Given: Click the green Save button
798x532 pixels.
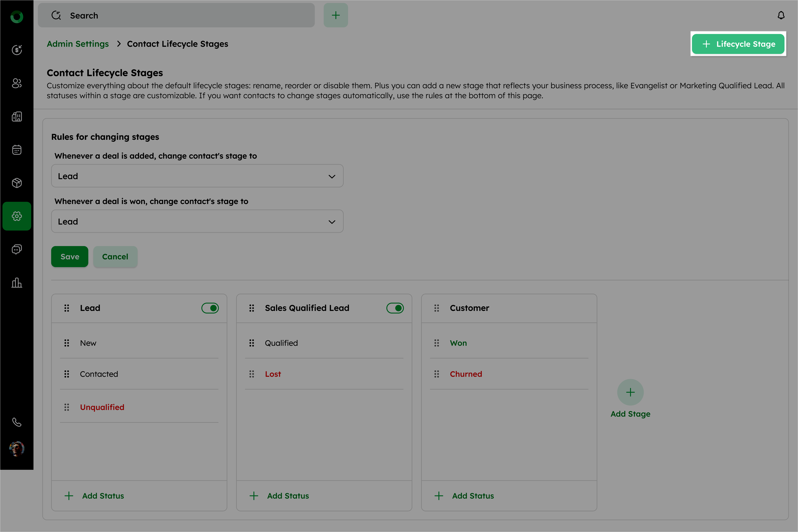Looking at the screenshot, I should 70,256.
